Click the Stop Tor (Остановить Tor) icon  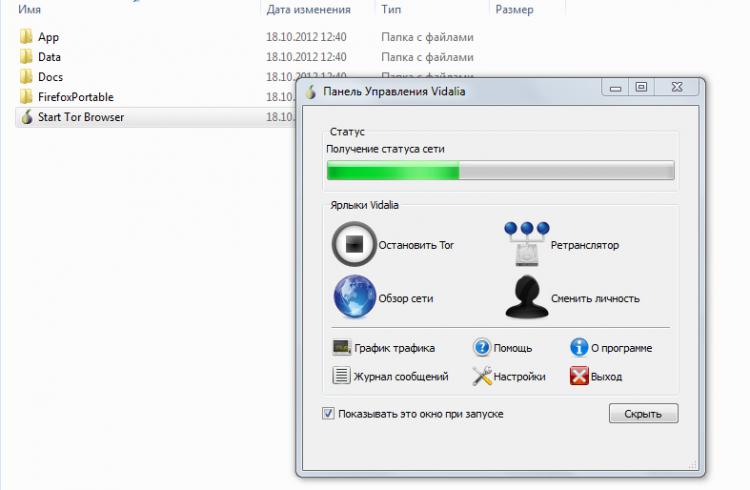click(x=354, y=244)
